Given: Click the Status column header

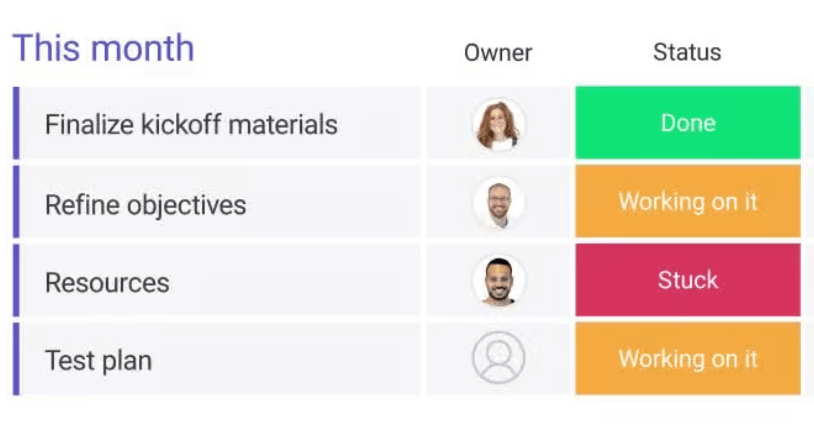Looking at the screenshot, I should click(687, 53).
